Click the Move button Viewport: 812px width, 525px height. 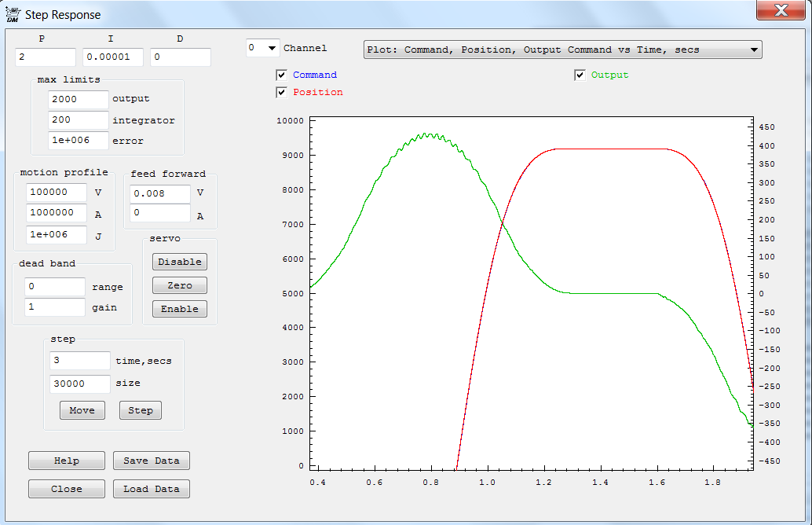coord(82,410)
